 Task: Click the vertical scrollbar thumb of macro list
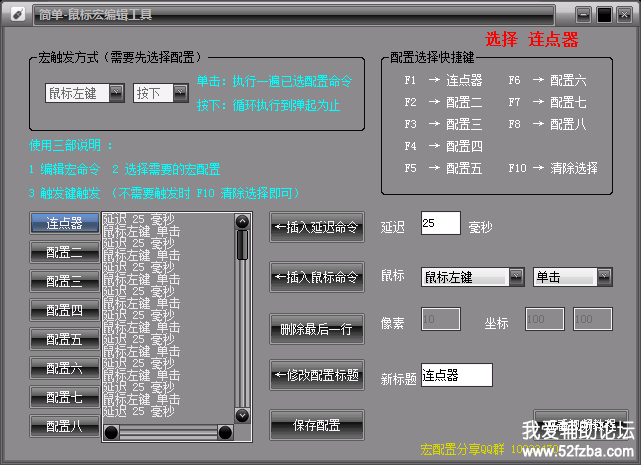point(242,245)
